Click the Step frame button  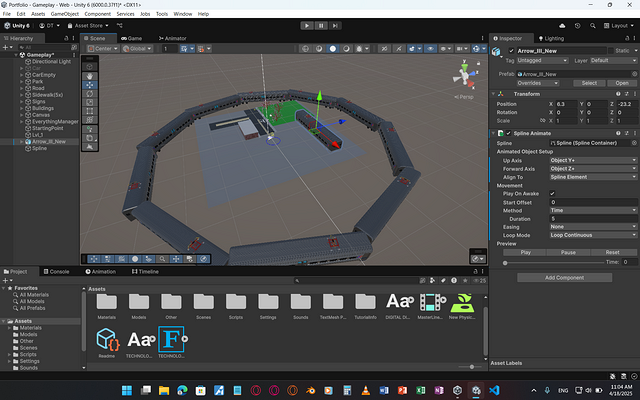pos(335,25)
